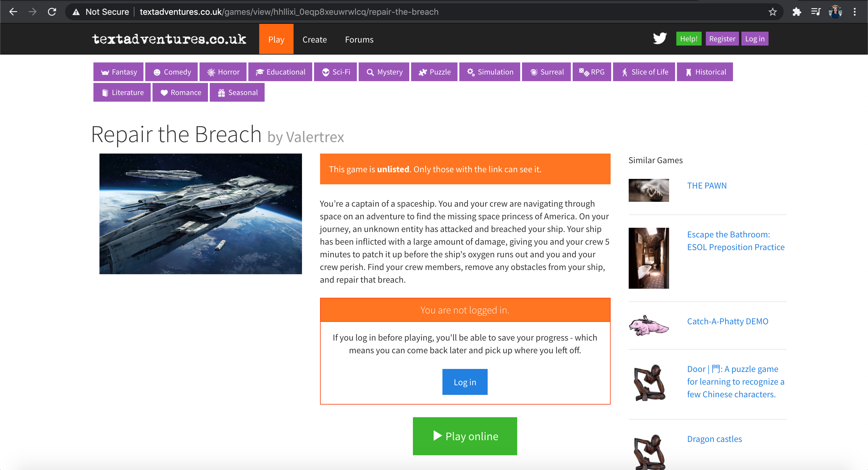Image resolution: width=868 pixels, height=470 pixels.
Task: Open the Horror category tag
Action: tap(223, 72)
